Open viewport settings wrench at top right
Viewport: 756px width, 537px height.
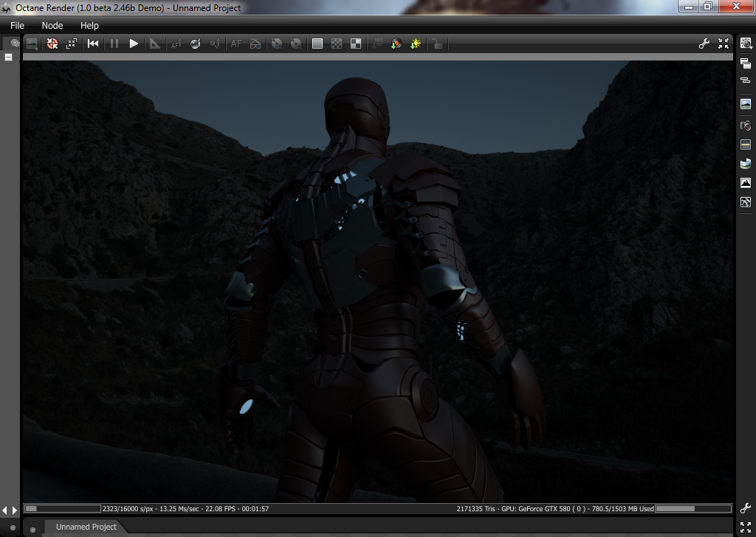(704, 44)
